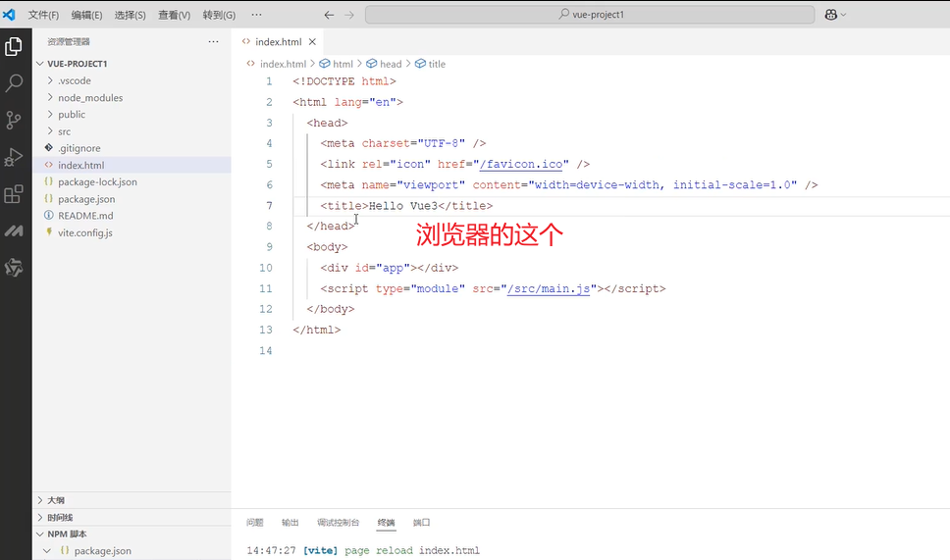The width and height of the screenshot is (950, 560).
Task: Open the title bar overflow menu ellipsis
Action: tap(257, 15)
